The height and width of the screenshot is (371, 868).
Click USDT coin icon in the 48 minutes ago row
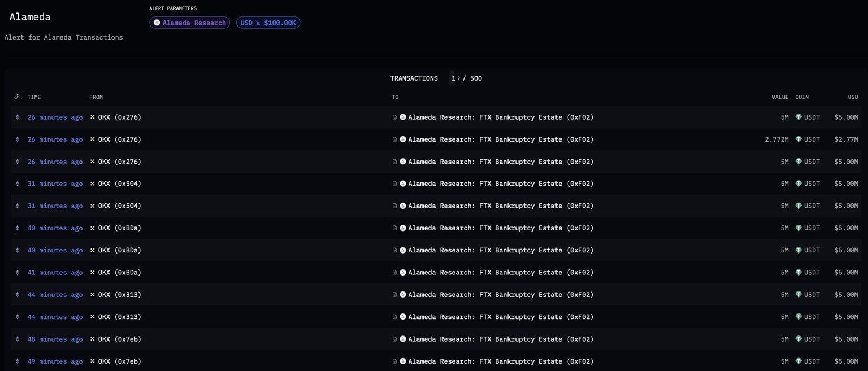click(x=798, y=339)
